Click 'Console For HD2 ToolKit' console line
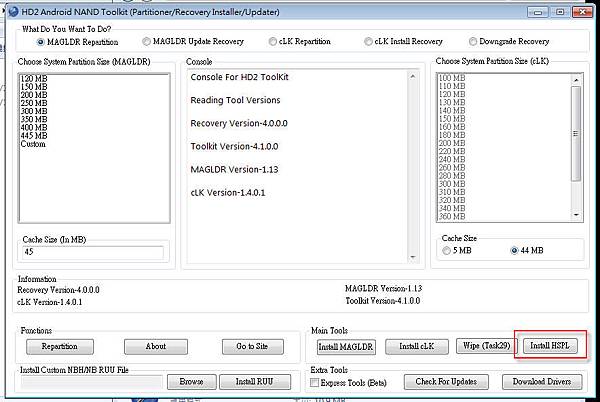The width and height of the screenshot is (600, 402). [x=239, y=77]
